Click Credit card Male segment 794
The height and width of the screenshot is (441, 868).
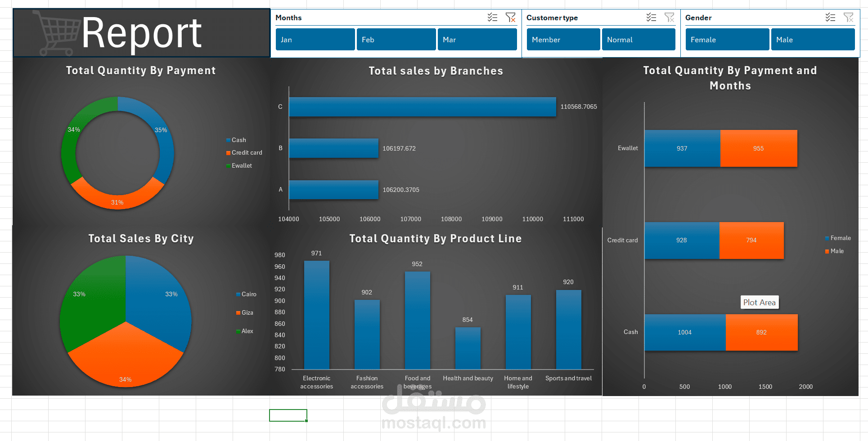click(x=751, y=241)
